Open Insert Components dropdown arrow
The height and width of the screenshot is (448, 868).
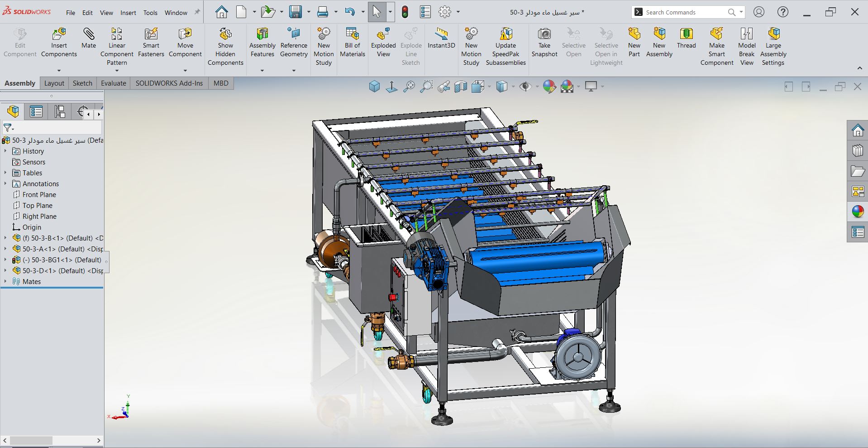coord(59,71)
